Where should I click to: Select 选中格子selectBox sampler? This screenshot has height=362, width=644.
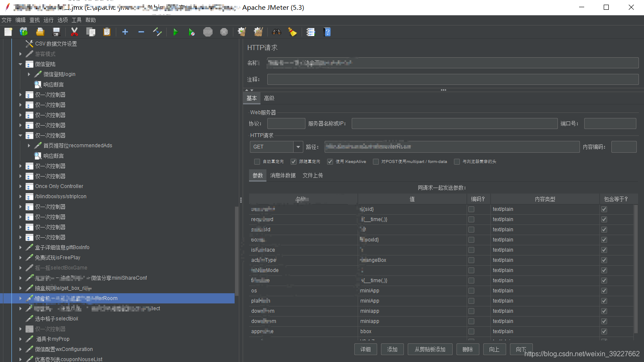pos(56,319)
